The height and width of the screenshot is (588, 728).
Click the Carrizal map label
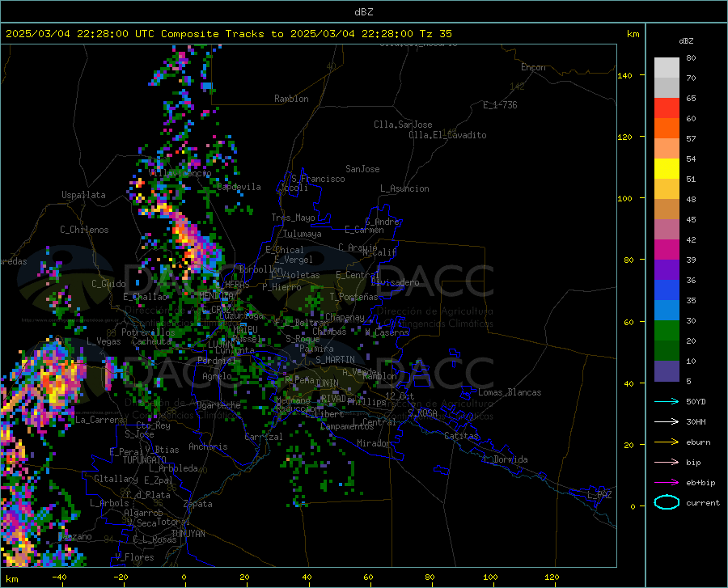(264, 437)
